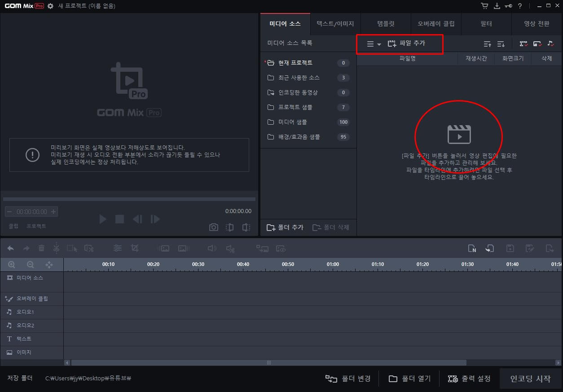Image resolution: width=563 pixels, height=392 pixels.
Task: Select 프로젝트 preview mode
Action: click(x=36, y=226)
